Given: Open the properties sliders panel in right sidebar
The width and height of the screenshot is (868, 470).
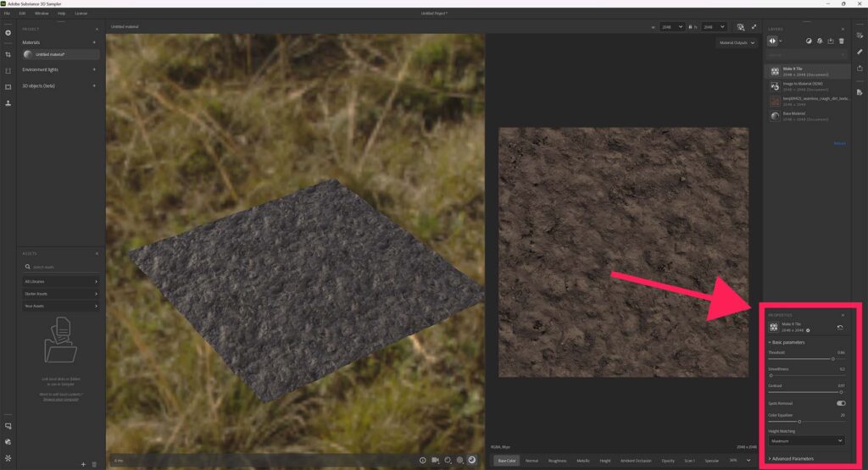Looking at the screenshot, I should pyautogui.click(x=860, y=35).
